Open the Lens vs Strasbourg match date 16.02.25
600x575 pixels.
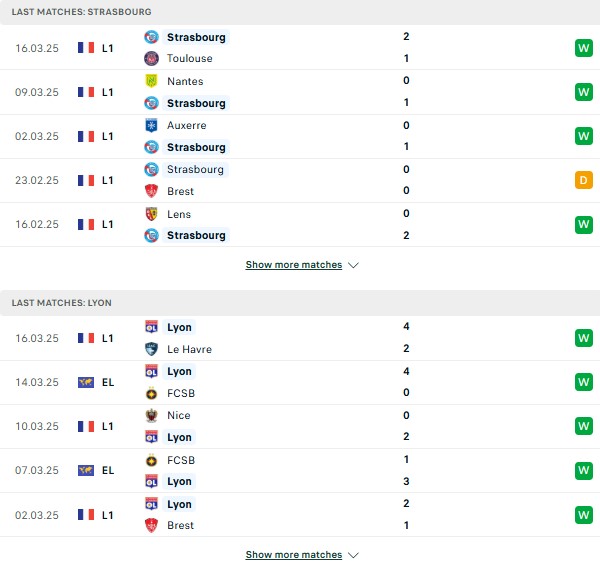pyautogui.click(x=37, y=224)
